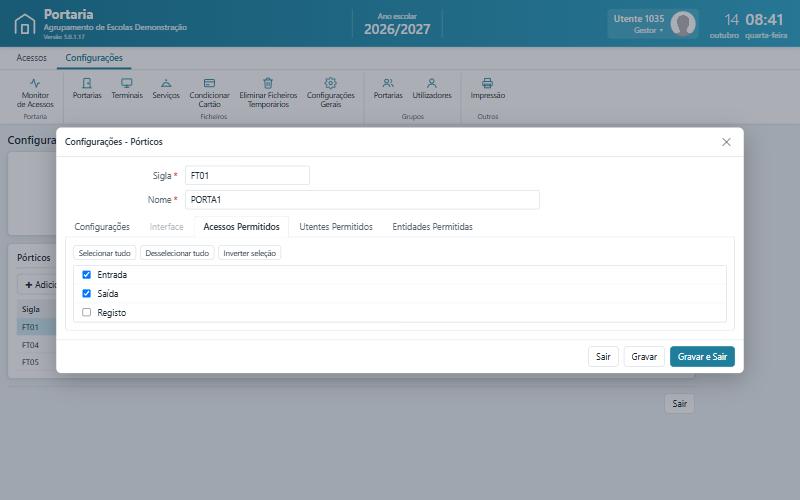Viewport: 800px width, 500px height.
Task: Open the Interface tab
Action: point(166,227)
